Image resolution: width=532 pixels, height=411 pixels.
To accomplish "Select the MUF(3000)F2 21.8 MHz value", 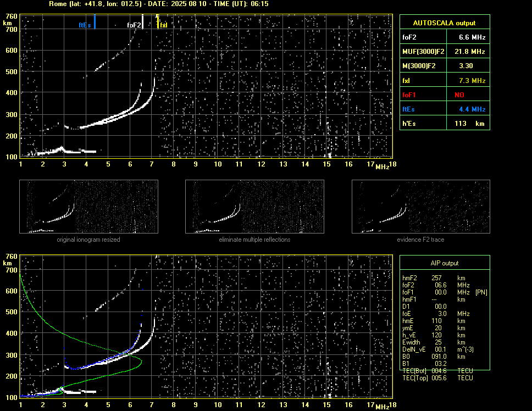I will pyautogui.click(x=469, y=52).
